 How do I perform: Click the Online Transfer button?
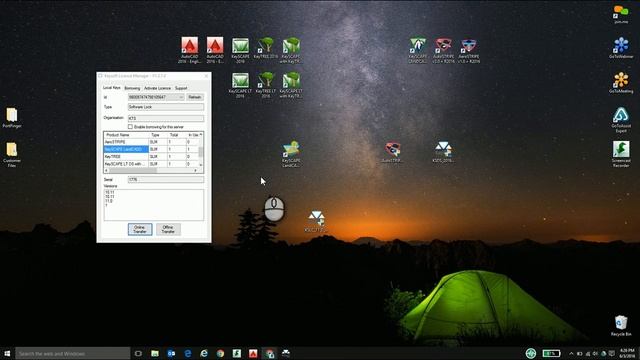point(140,229)
